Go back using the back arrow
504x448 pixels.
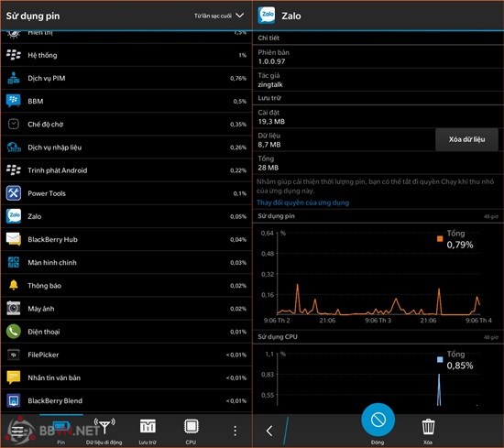point(269,431)
